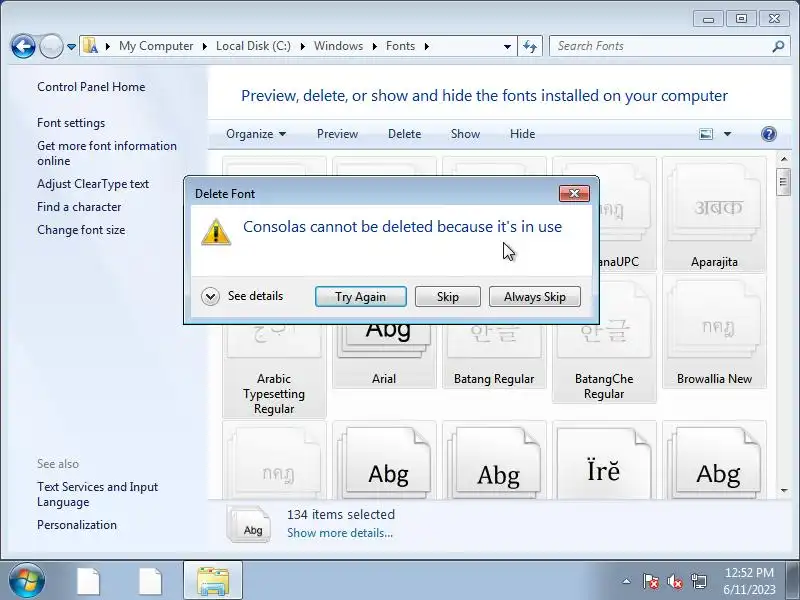Open Change font size link

tap(81, 230)
